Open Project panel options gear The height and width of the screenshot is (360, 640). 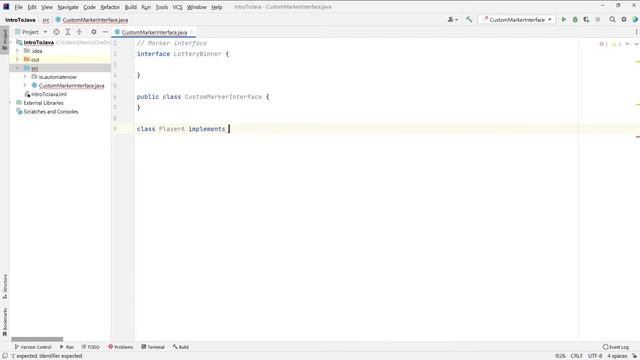pos(94,32)
